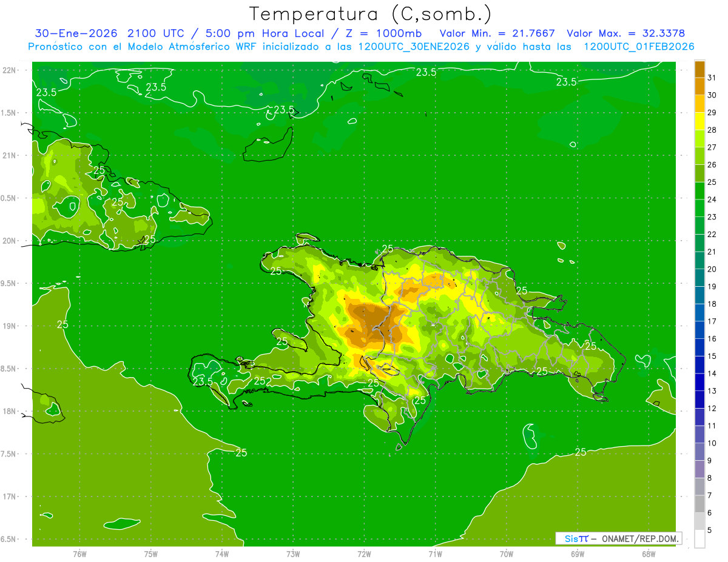
Task: Click the '25' contour label just above 69W
Action: 581,452
